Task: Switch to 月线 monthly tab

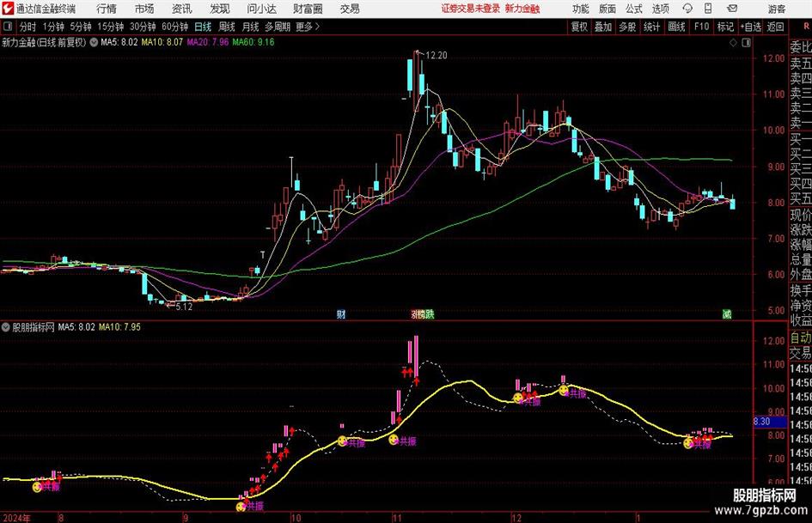Action: point(250,27)
